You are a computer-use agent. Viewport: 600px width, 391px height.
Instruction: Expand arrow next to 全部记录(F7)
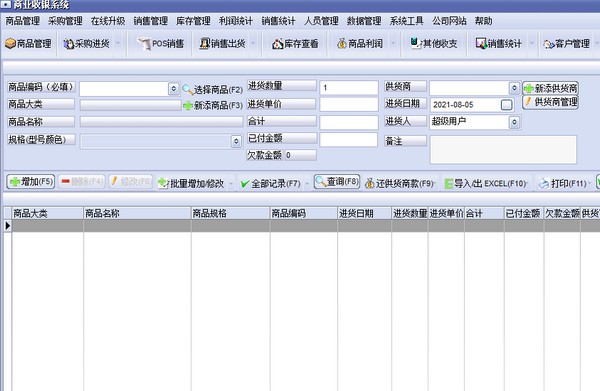pos(307,184)
